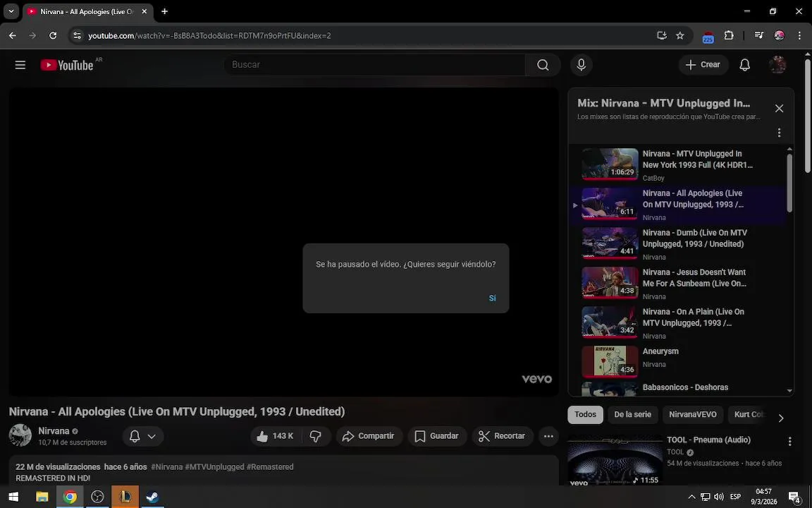Open new browser tab
This screenshot has height=508, width=812.
pos(165,11)
